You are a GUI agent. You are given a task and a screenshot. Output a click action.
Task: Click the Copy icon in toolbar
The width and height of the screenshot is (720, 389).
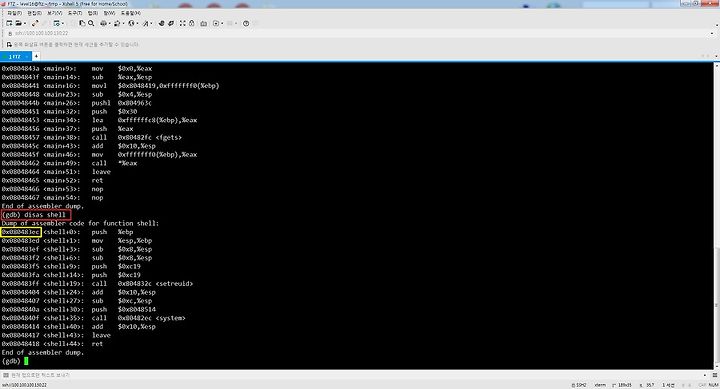[82, 23]
